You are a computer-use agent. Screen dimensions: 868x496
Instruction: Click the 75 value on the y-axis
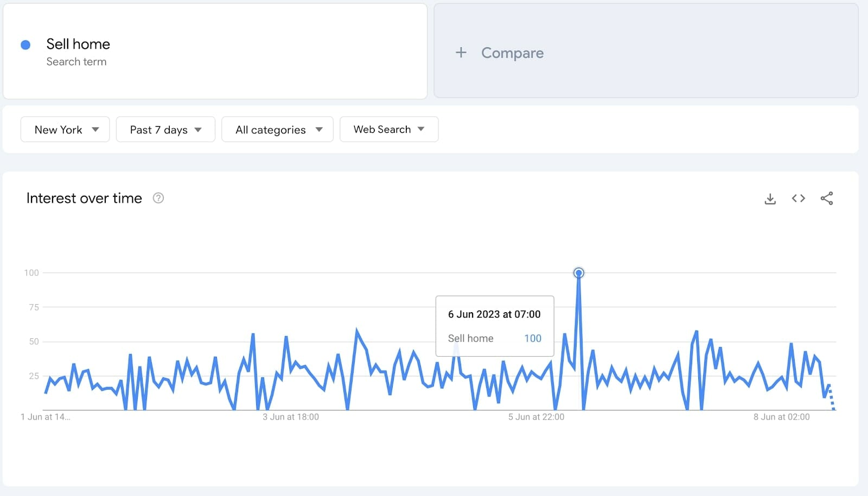coord(34,307)
